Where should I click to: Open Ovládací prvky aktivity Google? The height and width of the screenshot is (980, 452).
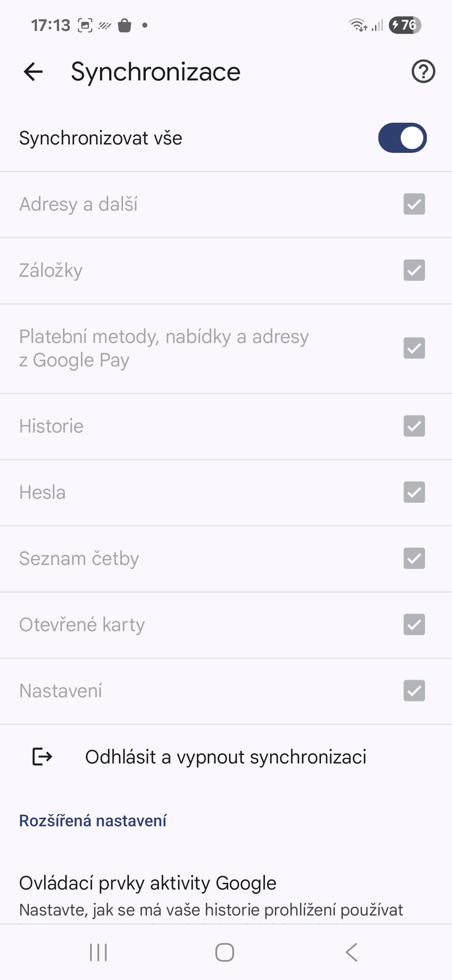pyautogui.click(x=148, y=883)
